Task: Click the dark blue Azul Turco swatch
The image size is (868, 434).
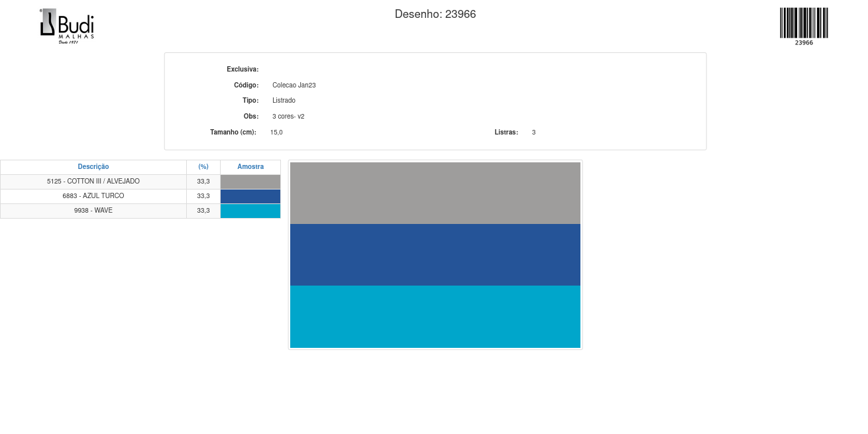Action: click(250, 197)
